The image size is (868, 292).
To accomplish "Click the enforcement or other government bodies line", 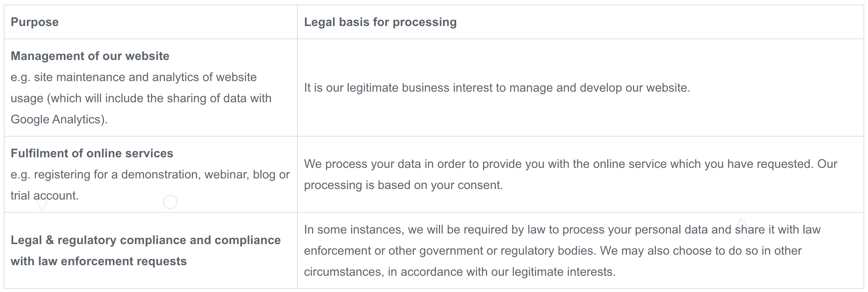I will [x=553, y=251].
